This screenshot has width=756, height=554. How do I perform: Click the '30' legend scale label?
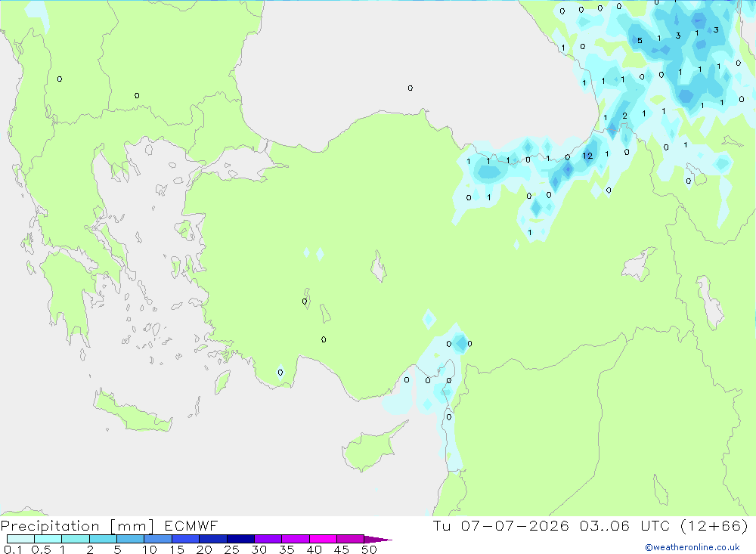[x=259, y=549]
